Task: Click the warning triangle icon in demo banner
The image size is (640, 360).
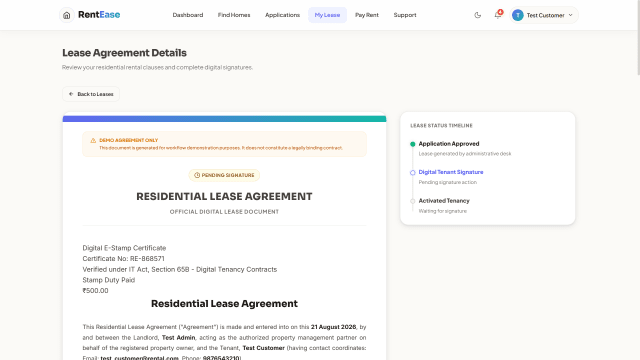Action: point(93,140)
